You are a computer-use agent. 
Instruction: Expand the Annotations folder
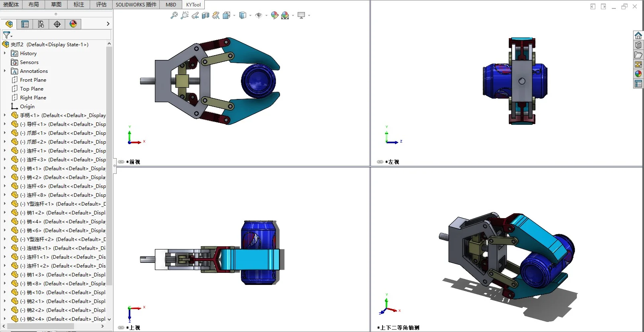coord(5,71)
